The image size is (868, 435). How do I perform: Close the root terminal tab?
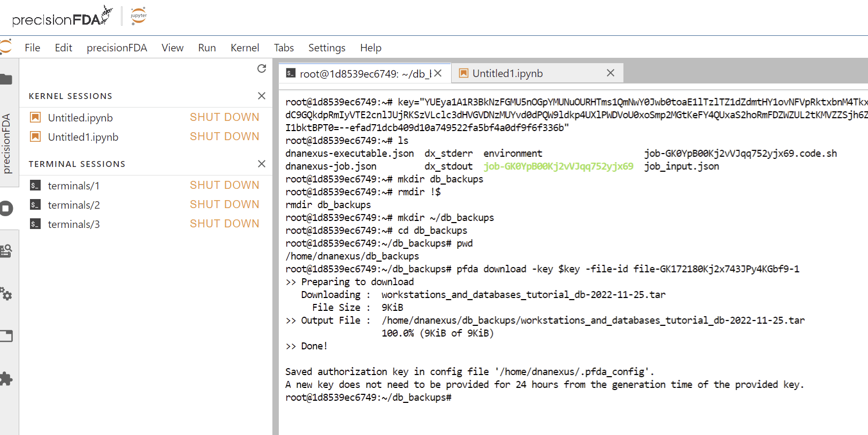(438, 73)
